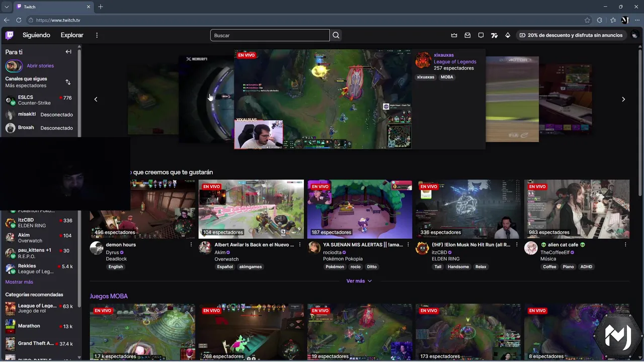644x362 pixels.
Task: Click the Bits diamond icon
Action: point(508,35)
